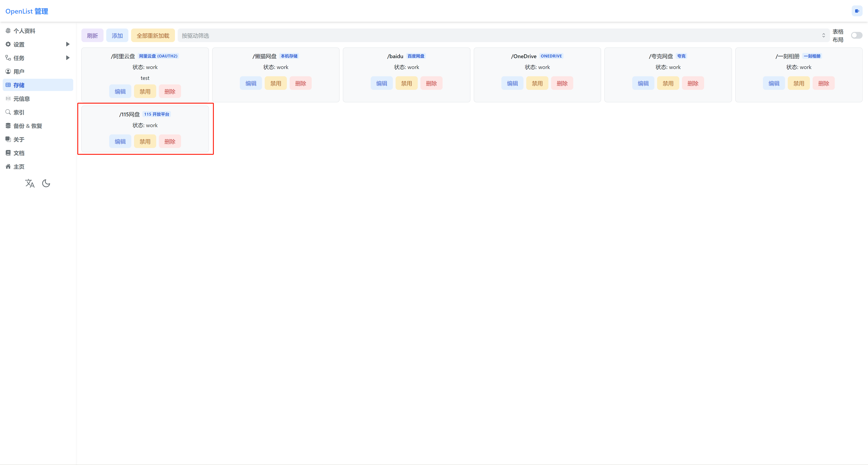Image resolution: width=868 pixels, height=465 pixels.
Task: Open 索引 menu item
Action: click(x=38, y=112)
